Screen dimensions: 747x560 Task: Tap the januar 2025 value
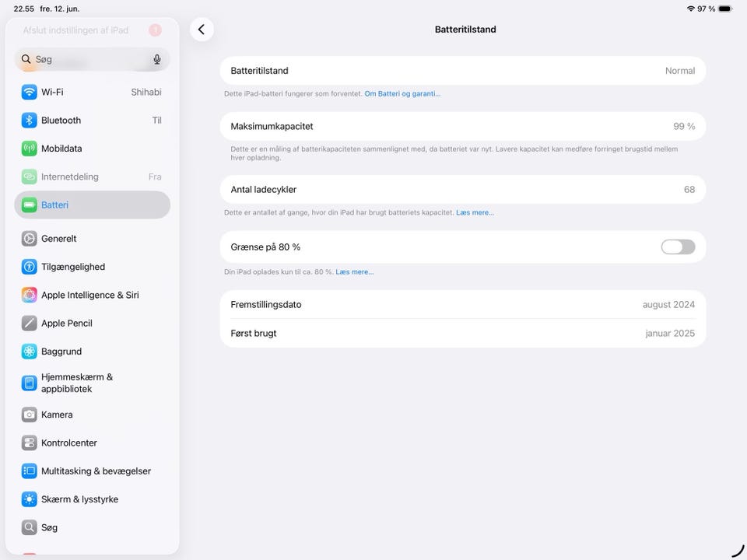click(670, 334)
